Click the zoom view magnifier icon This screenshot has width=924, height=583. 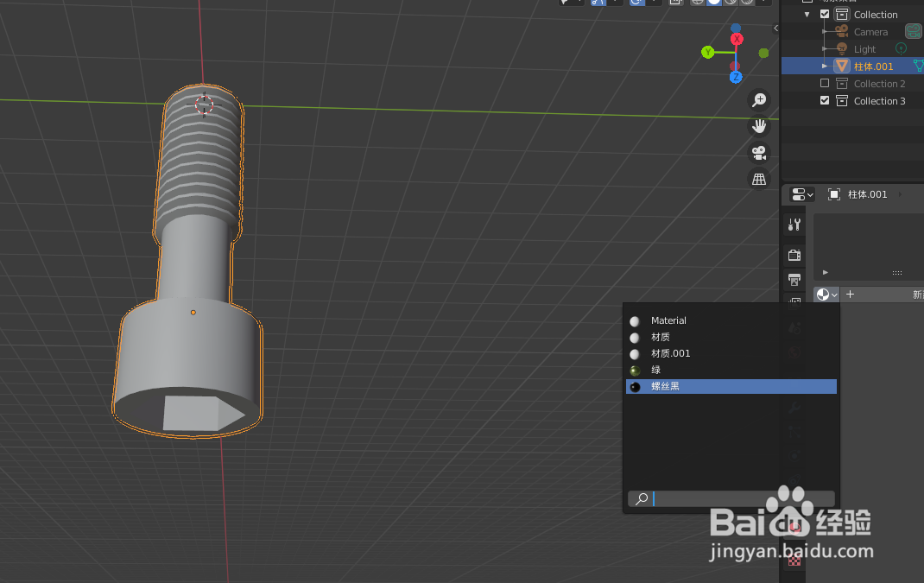point(759,100)
